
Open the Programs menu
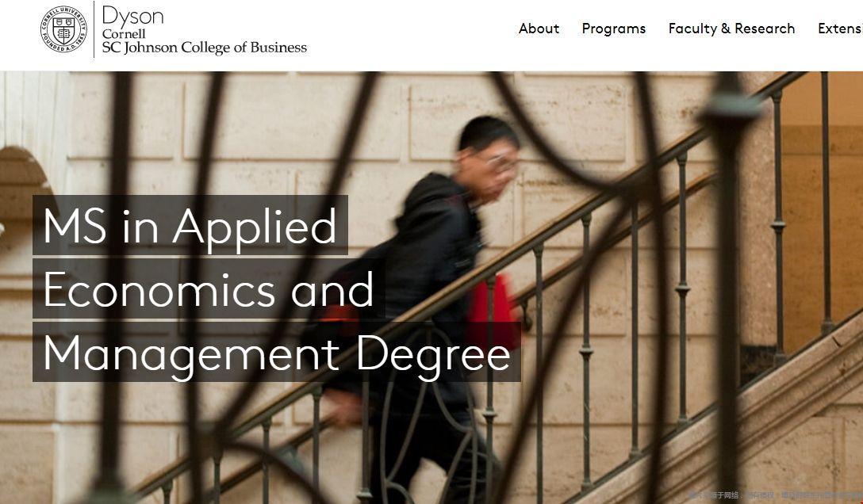[x=613, y=29]
